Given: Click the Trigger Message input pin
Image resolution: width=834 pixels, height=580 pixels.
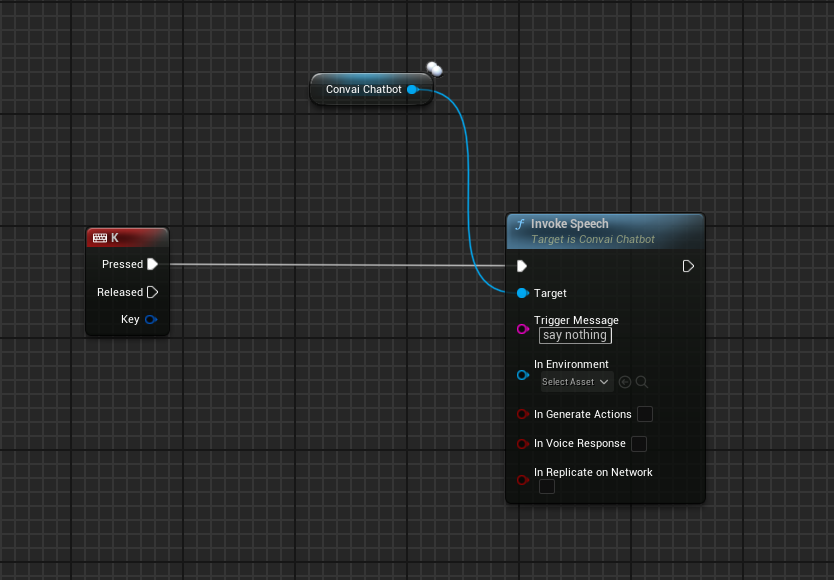Looking at the screenshot, I should pos(522,328).
